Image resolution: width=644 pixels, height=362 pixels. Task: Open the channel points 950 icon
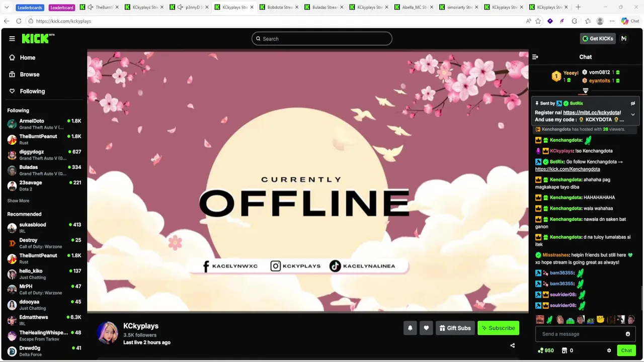pos(546,350)
